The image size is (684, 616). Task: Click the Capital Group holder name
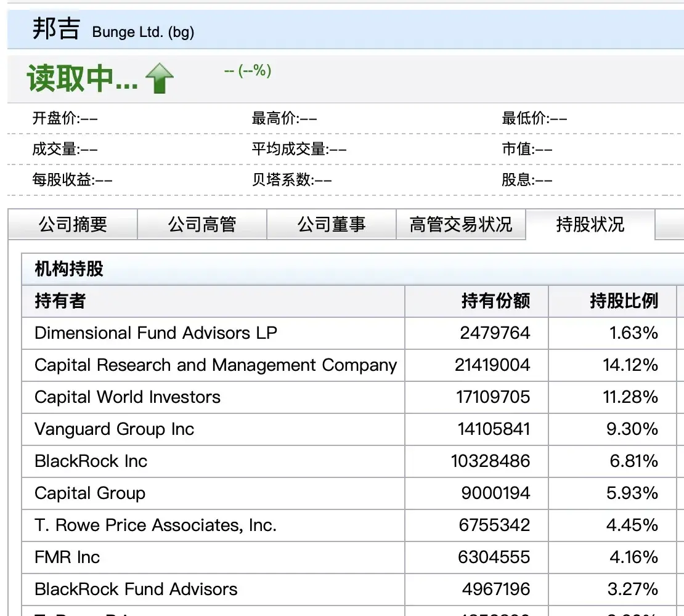tap(90, 493)
